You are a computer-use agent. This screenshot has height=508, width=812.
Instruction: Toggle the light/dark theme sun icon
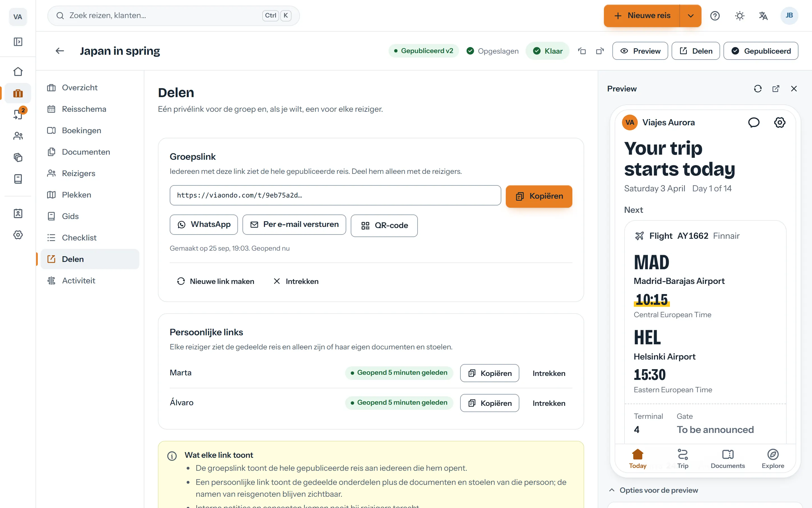[740, 16]
